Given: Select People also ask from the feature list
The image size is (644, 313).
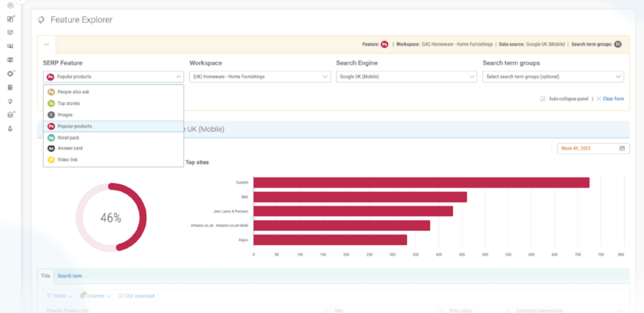Looking at the screenshot, I should click(x=113, y=92).
